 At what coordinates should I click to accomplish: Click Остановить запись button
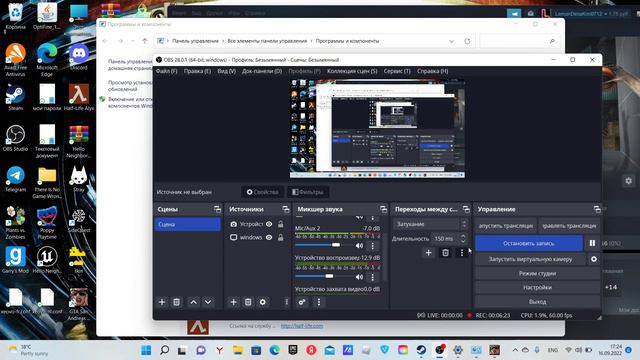[529, 243]
